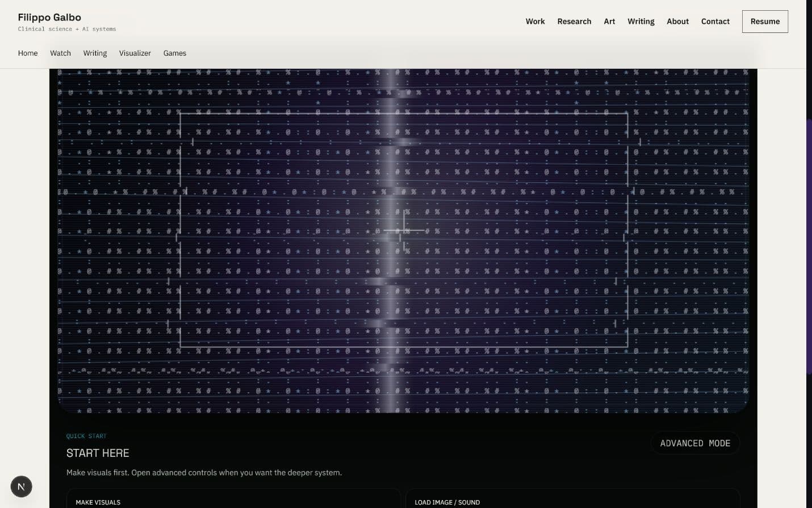Image resolution: width=812 pixels, height=508 pixels.
Task: Select the Visualizer tab
Action: 135,53
